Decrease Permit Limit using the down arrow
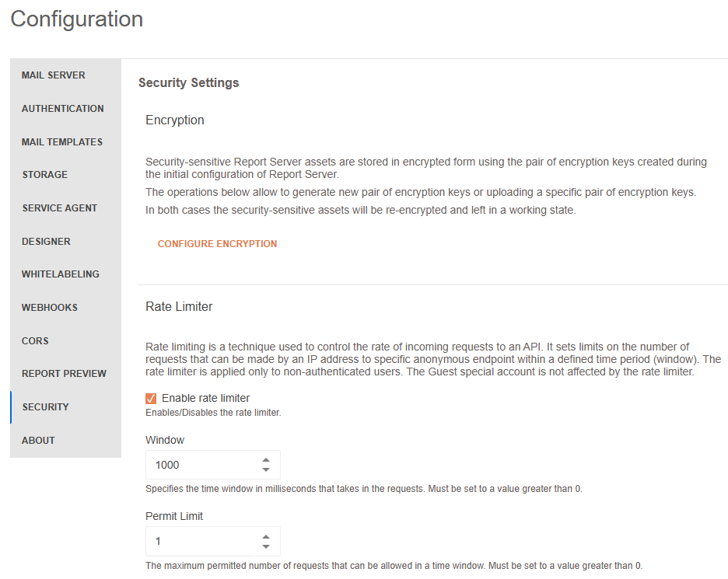728x579 pixels. pos(265,545)
